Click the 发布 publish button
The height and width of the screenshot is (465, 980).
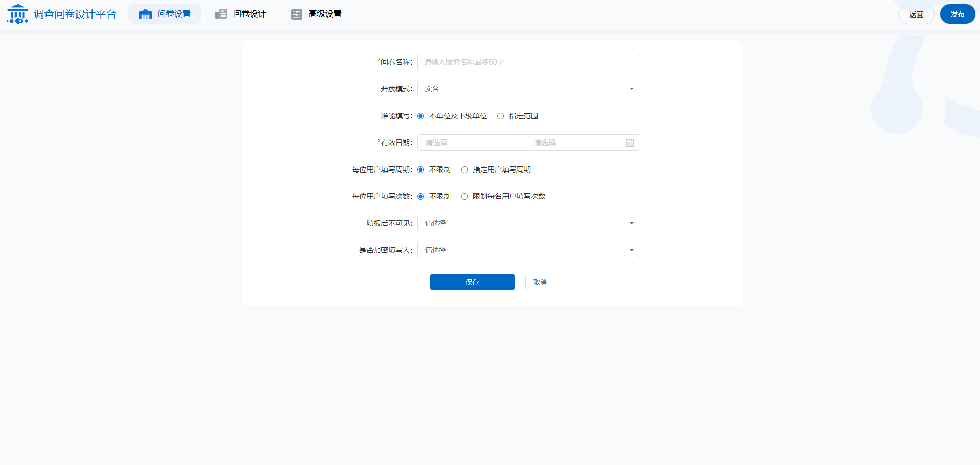coord(957,14)
